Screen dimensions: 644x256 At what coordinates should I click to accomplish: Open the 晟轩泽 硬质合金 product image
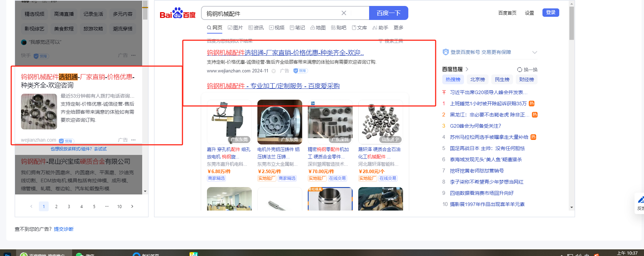click(x=381, y=122)
